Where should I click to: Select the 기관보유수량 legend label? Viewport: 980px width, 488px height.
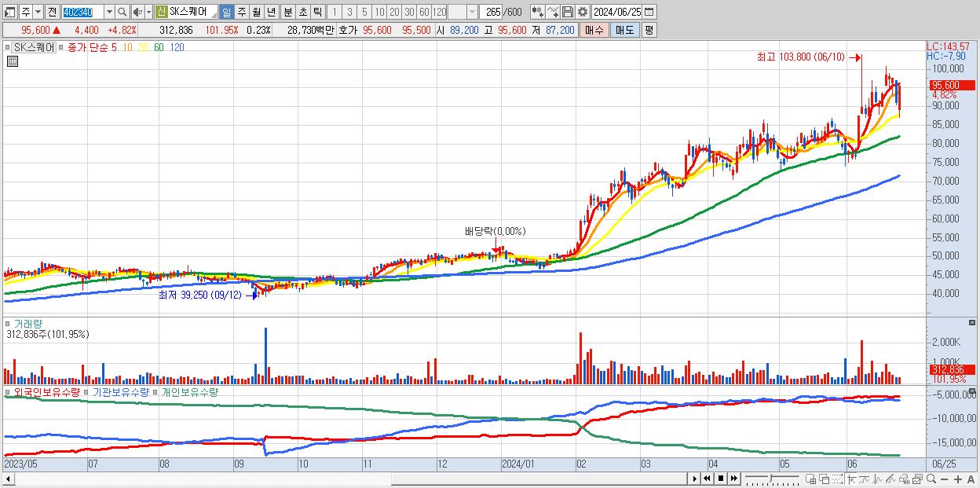click(122, 391)
